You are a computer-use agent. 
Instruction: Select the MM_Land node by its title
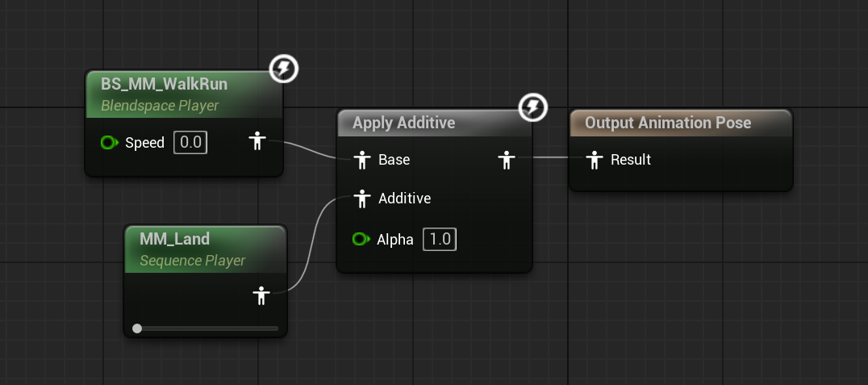tap(174, 239)
